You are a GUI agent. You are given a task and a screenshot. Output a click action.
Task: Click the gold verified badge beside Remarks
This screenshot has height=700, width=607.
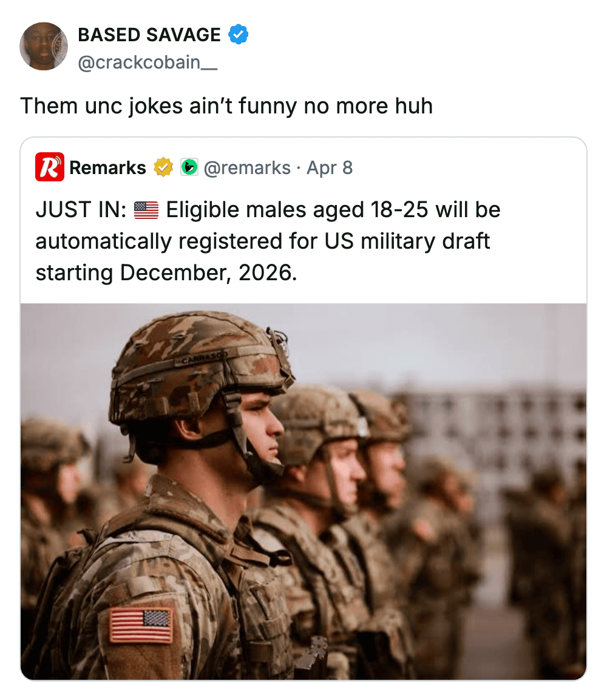point(163,167)
